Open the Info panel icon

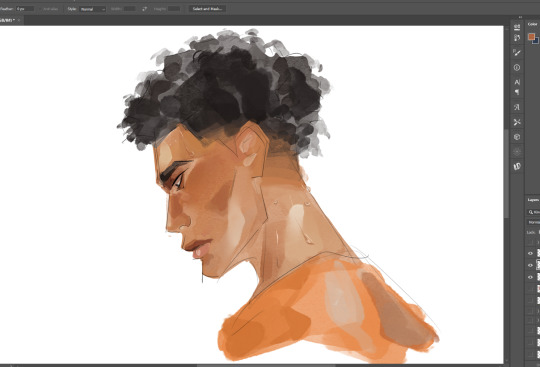tap(517, 67)
